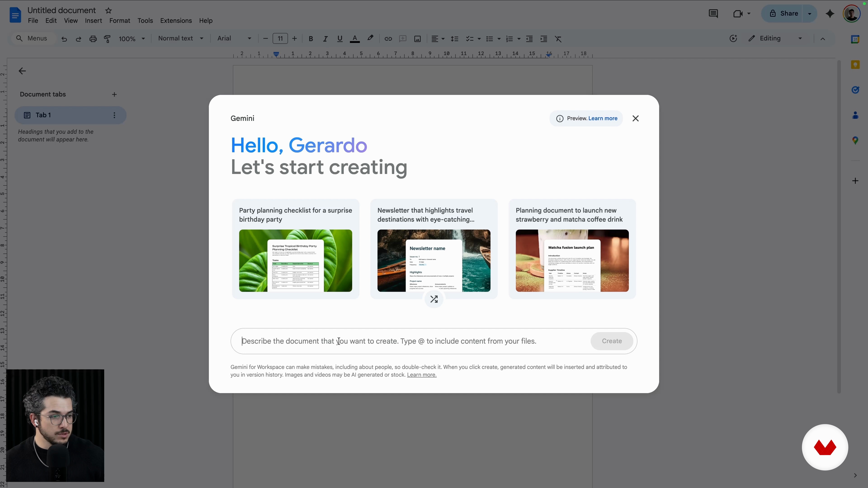Screen dimensions: 868x488
Task: Increase font size with plus button
Action: (x=295, y=39)
